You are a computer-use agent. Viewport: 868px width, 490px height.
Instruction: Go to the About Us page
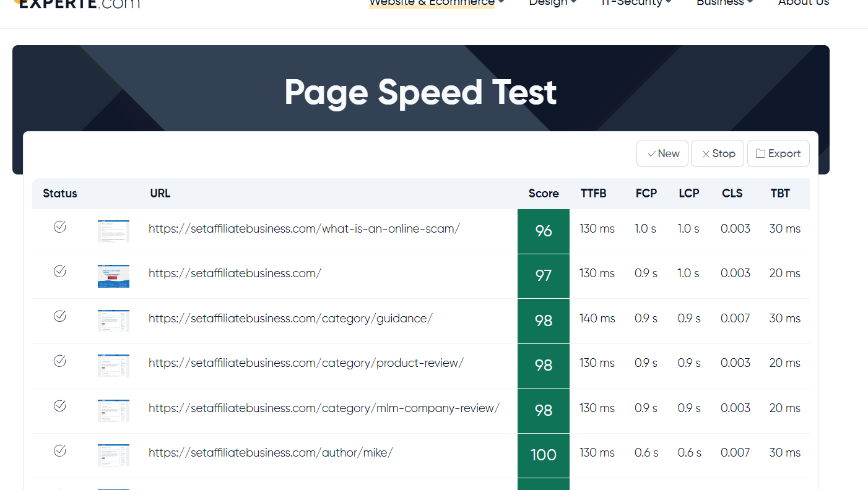click(803, 3)
